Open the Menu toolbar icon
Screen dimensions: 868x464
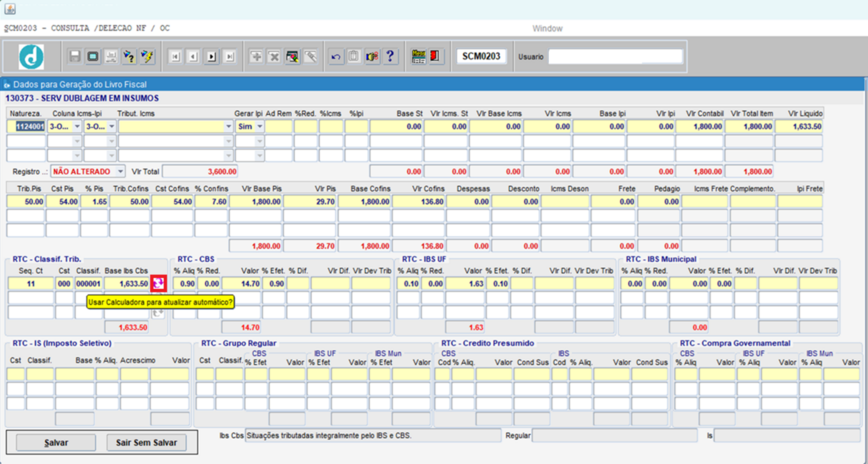click(x=418, y=57)
